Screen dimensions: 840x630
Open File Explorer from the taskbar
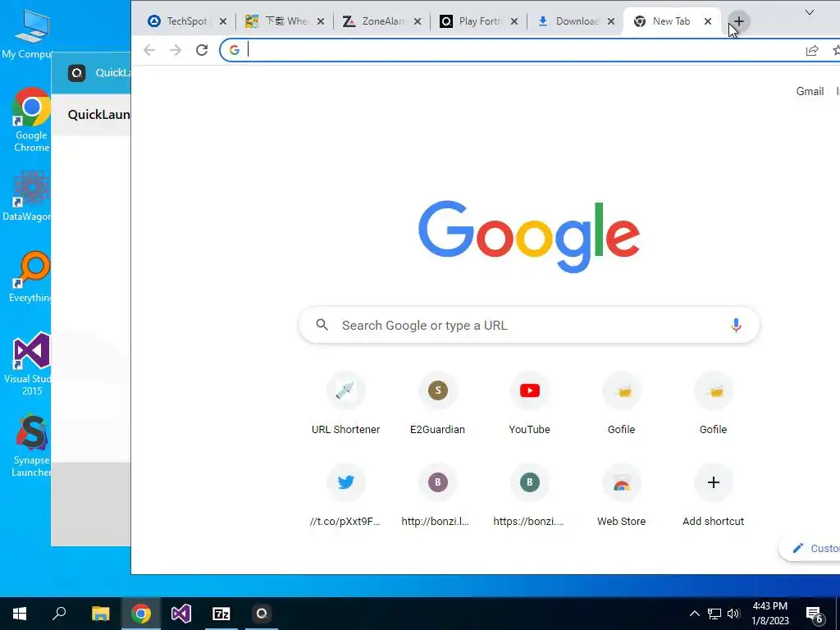click(x=100, y=614)
